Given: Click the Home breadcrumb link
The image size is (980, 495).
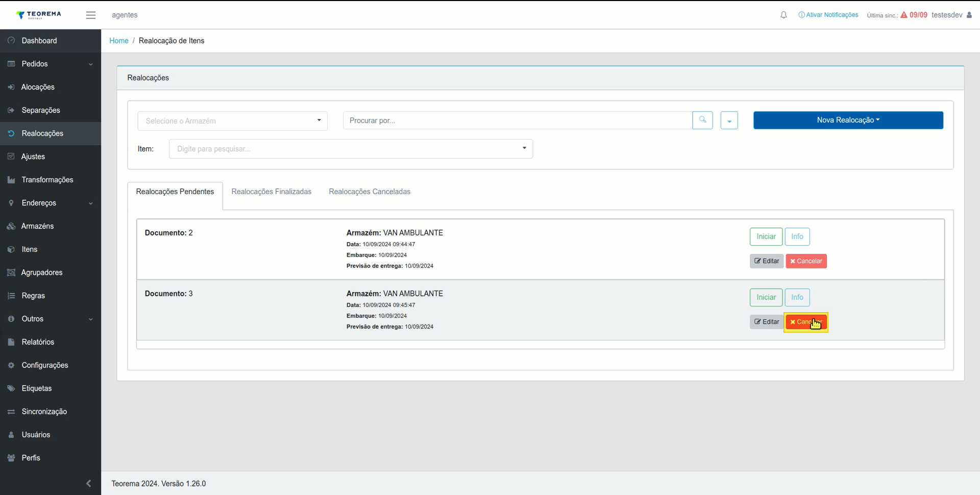Looking at the screenshot, I should coord(119,41).
